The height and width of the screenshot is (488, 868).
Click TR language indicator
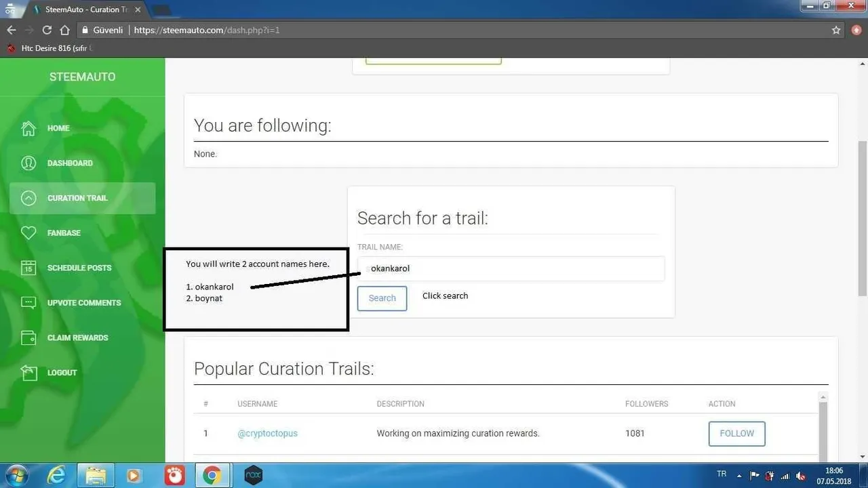click(722, 474)
